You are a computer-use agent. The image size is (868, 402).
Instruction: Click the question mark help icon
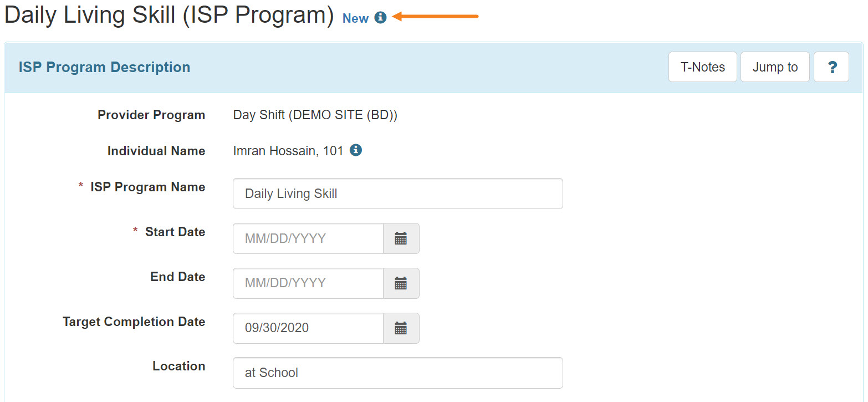pyautogui.click(x=831, y=67)
